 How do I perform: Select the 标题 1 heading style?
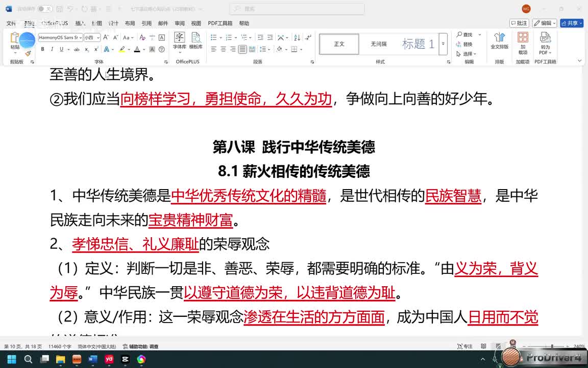coord(418,44)
